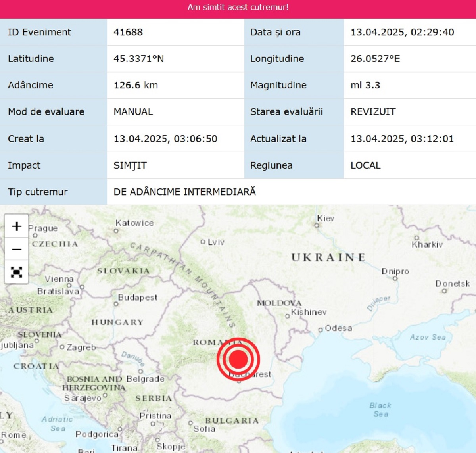Click the Kiev city marker on map
Screen dimensions: 476x453
click(x=317, y=225)
